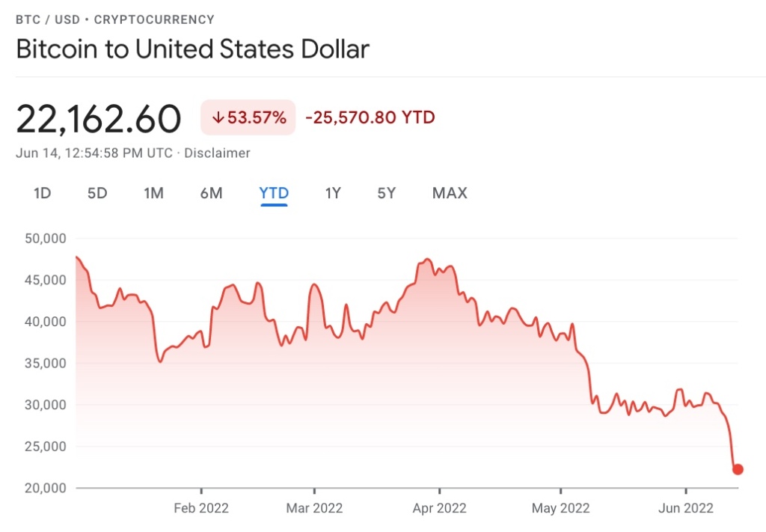Click the -25,570.80 YTD change text

[370, 117]
